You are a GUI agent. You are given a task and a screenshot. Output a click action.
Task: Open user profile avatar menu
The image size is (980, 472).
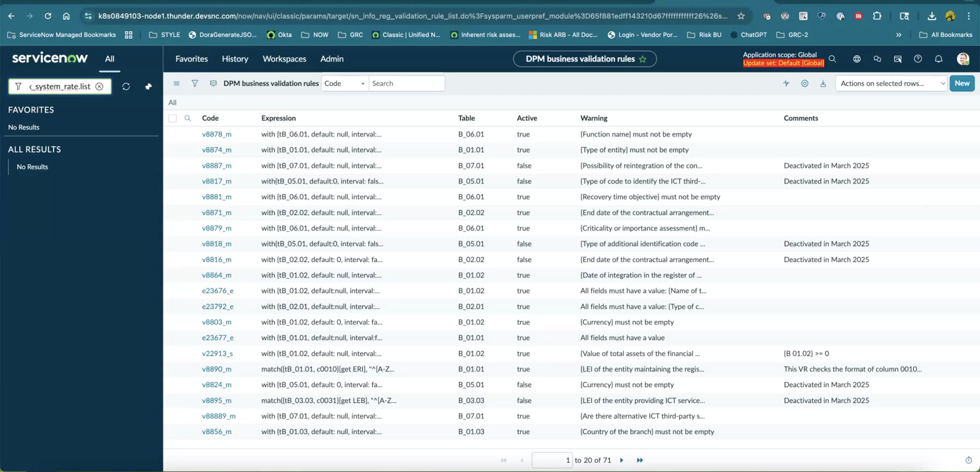coord(963,59)
